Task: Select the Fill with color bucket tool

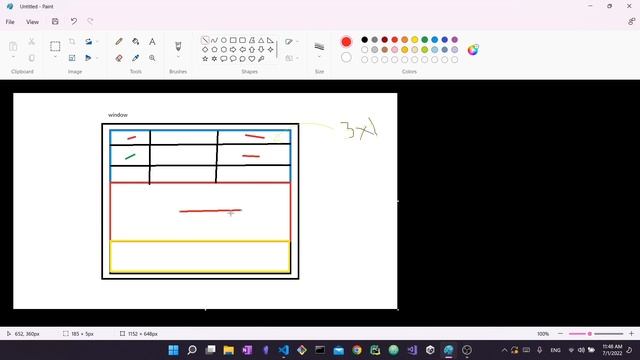Action: tap(136, 42)
